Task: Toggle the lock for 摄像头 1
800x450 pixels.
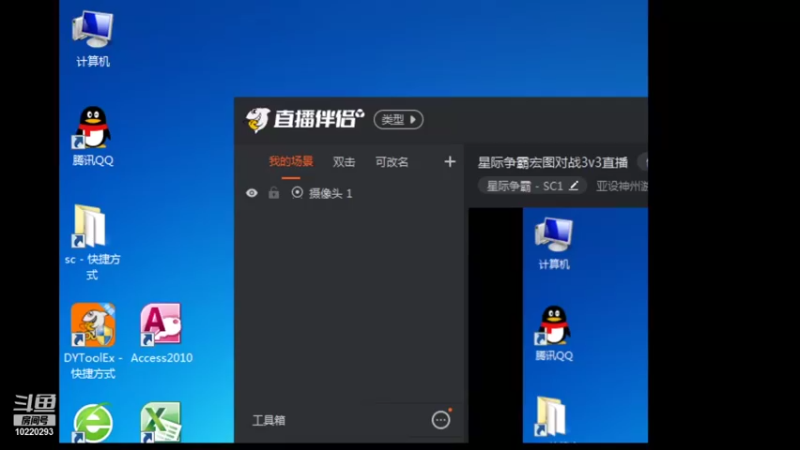Action: click(x=274, y=192)
